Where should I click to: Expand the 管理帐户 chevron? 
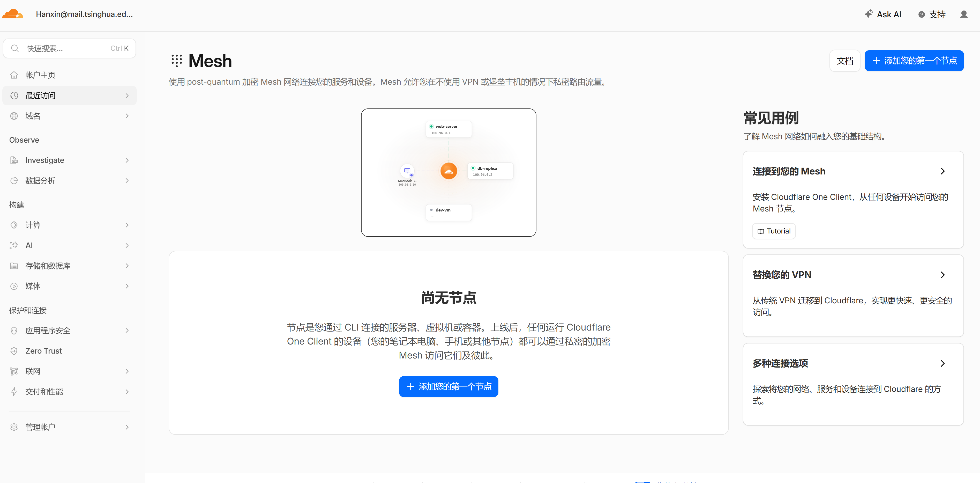[x=127, y=427]
